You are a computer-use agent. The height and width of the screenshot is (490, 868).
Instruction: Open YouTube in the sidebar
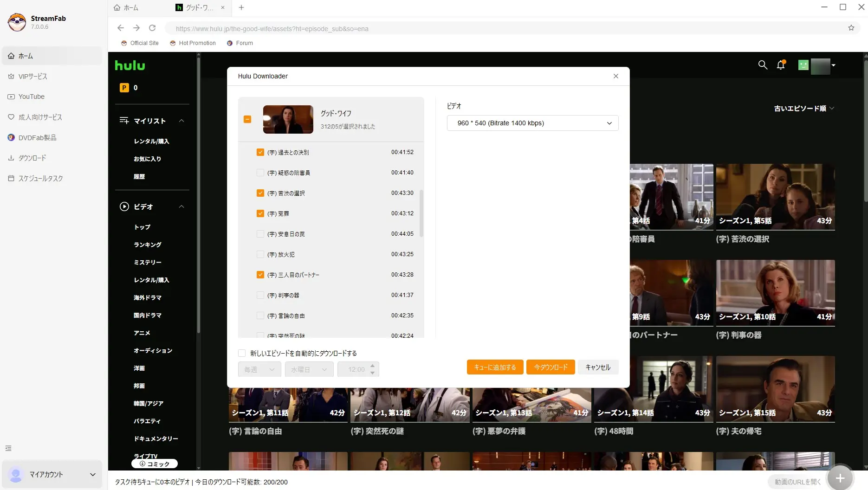52,97
